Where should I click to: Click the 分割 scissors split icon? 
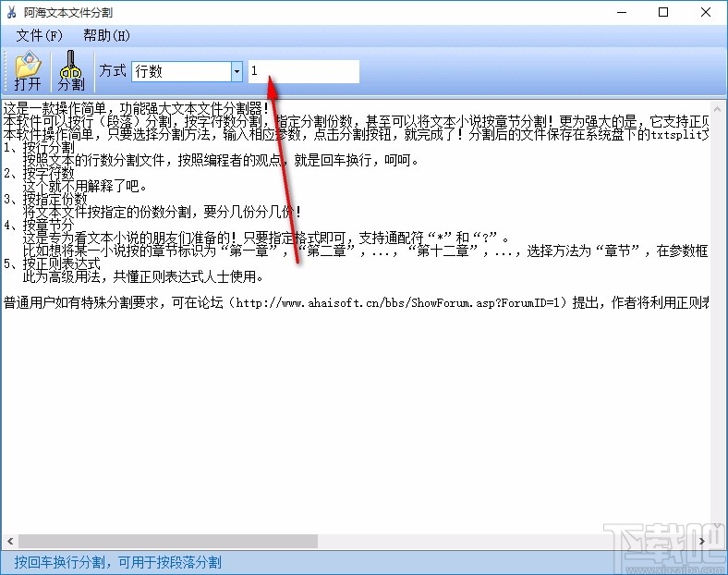pyautogui.click(x=71, y=70)
